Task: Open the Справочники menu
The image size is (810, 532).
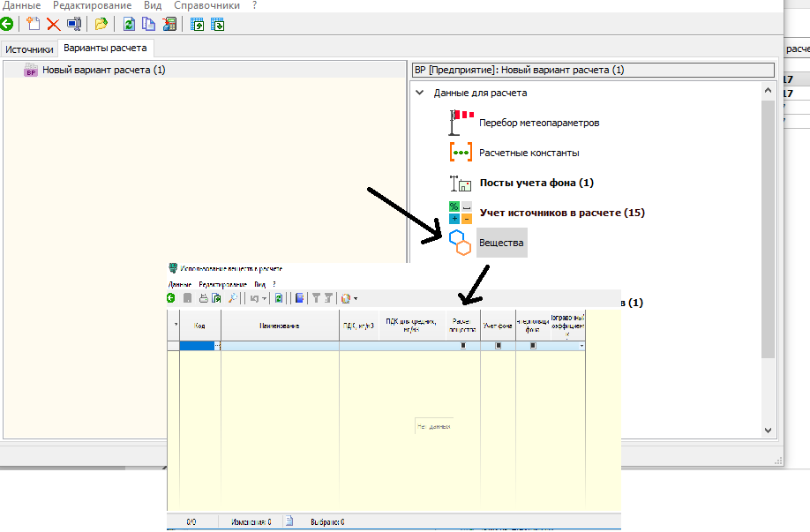Action: [206, 5]
